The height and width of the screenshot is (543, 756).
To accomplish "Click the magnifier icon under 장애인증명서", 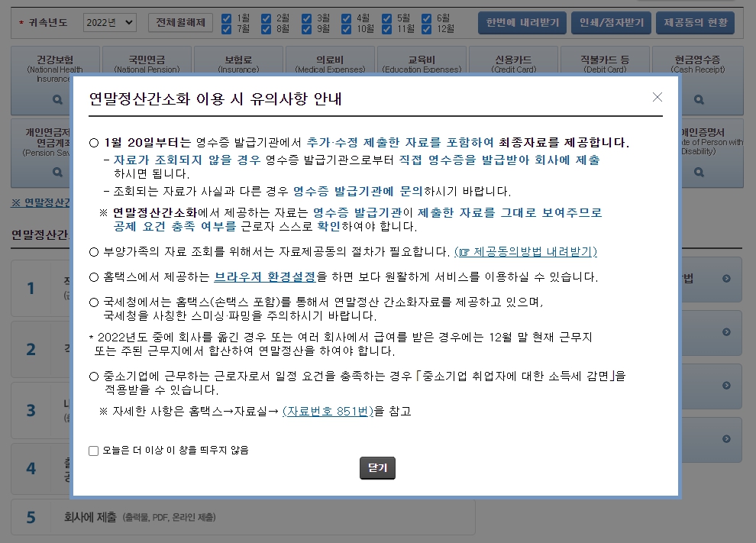I will 699,172.
